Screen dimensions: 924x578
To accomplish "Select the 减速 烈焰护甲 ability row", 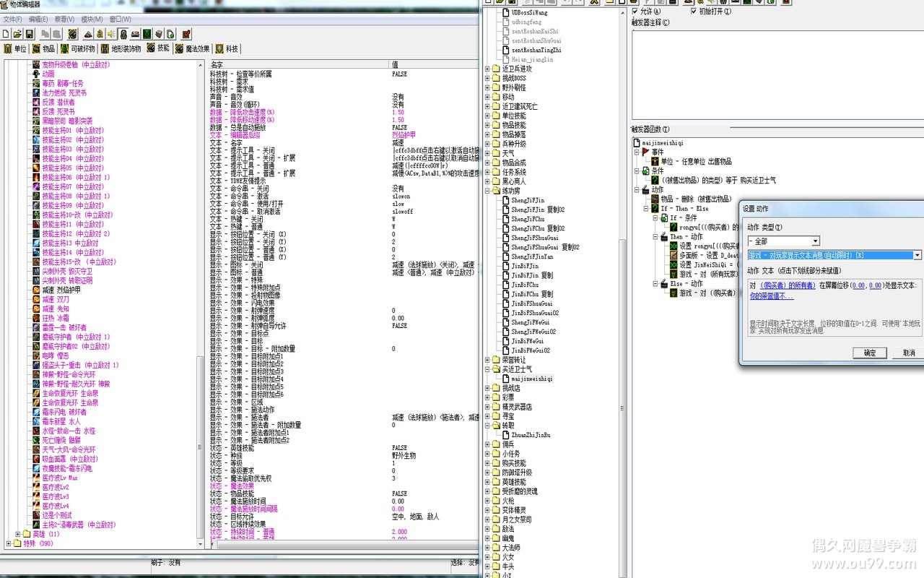I will [x=61, y=290].
